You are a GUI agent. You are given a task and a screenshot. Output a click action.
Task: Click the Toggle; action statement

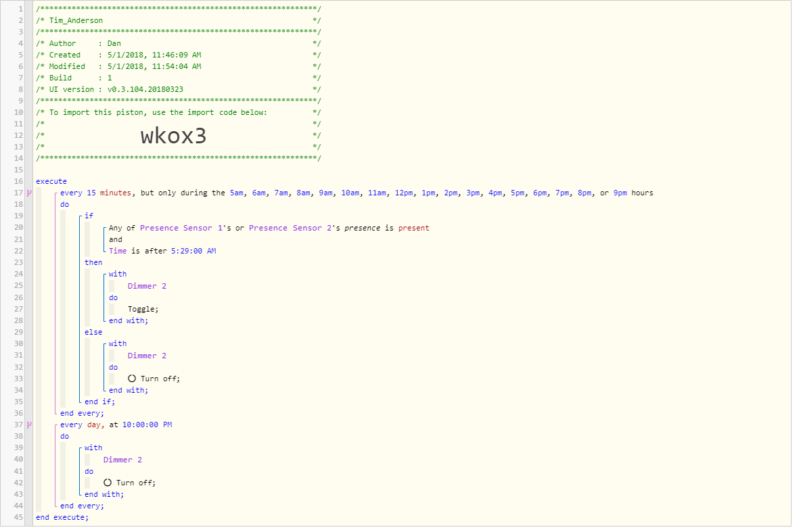click(143, 309)
